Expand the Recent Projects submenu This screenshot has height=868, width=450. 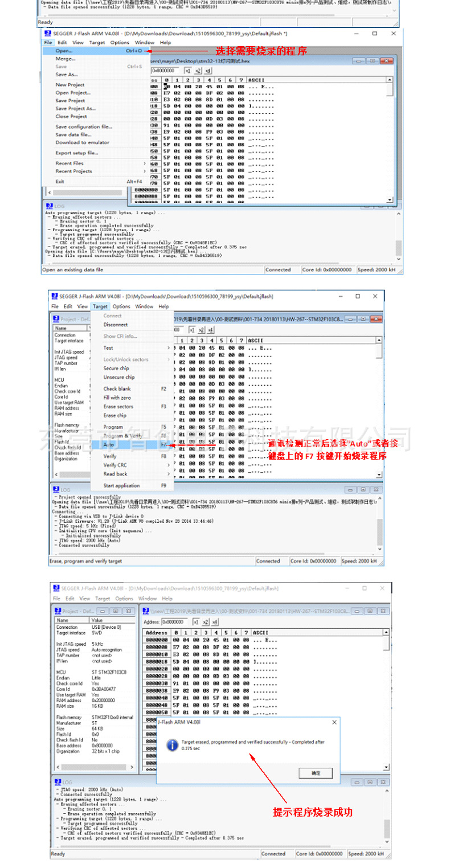tap(95, 171)
